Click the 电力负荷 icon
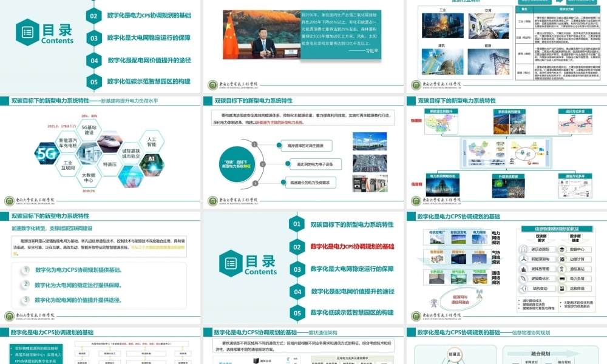Viewport: 607px width, 364px height. pos(562,278)
